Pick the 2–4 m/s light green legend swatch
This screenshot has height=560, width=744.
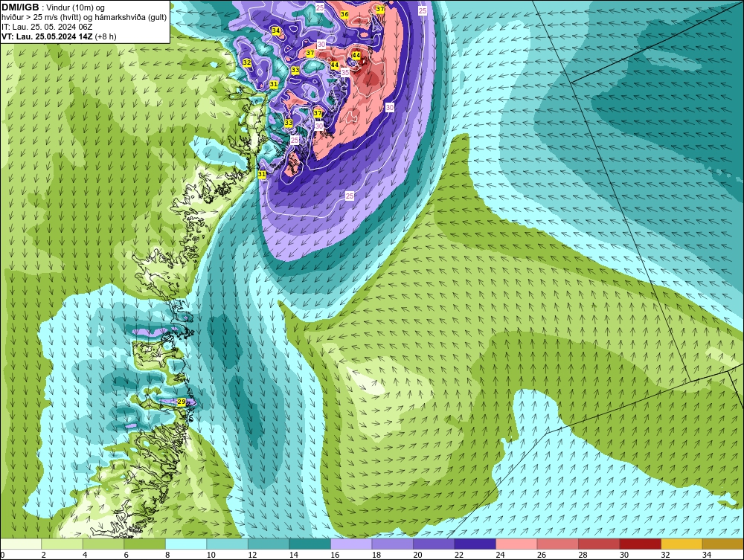(x=62, y=544)
